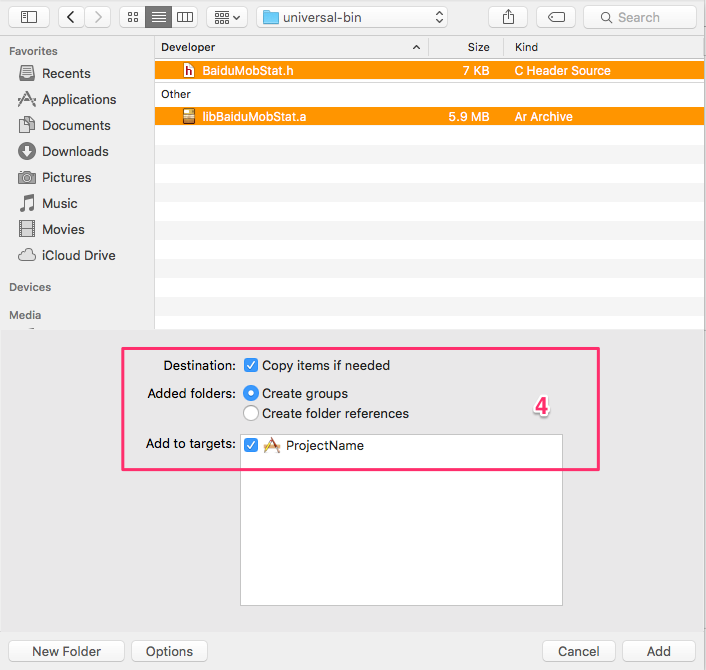Select the ProjectName target row
The image size is (706, 670).
point(401,445)
